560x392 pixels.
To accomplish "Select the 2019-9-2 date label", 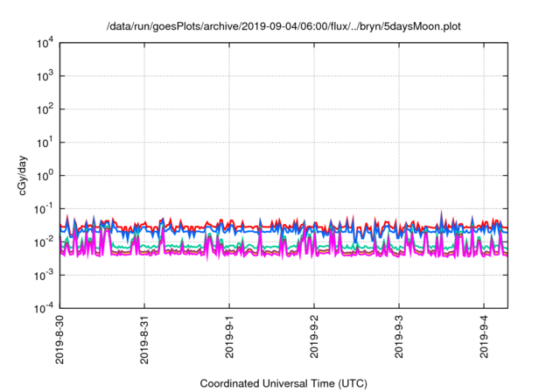I will coord(314,337).
